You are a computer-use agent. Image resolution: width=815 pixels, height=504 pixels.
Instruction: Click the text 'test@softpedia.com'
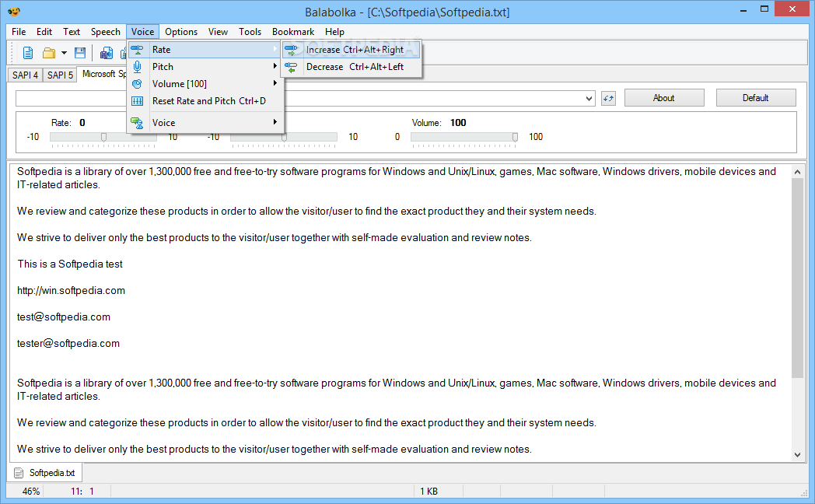[x=64, y=317]
